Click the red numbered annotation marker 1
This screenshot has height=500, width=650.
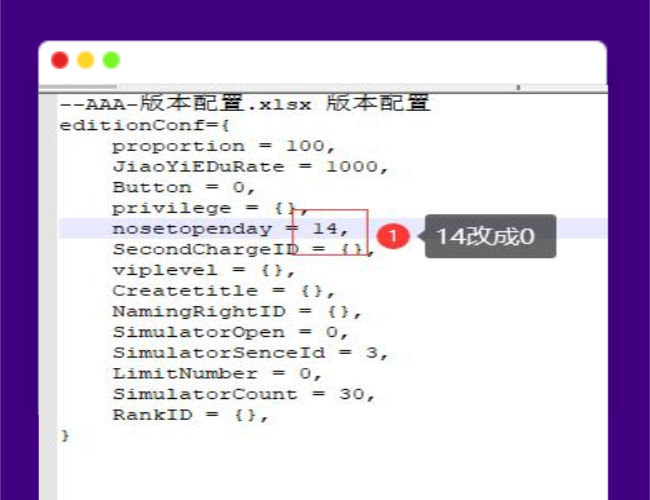[x=394, y=236]
